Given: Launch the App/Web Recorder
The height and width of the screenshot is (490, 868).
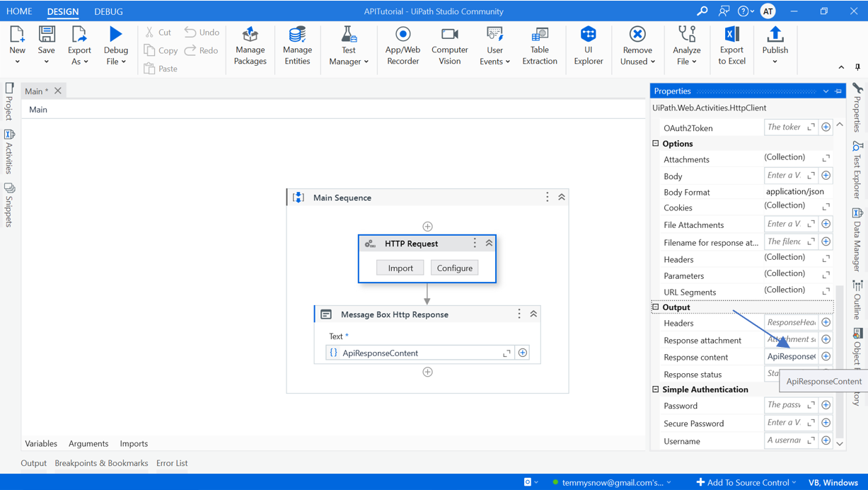Looking at the screenshot, I should click(402, 45).
